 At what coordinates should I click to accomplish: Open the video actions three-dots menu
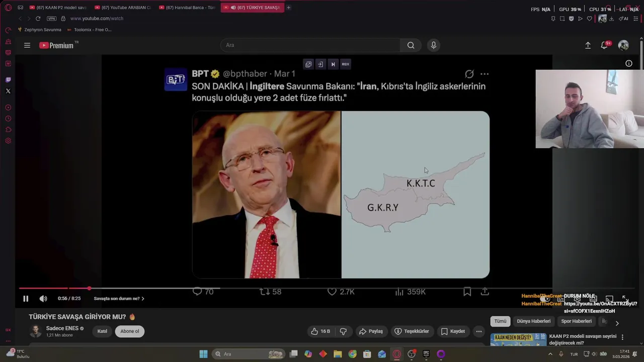point(479,331)
